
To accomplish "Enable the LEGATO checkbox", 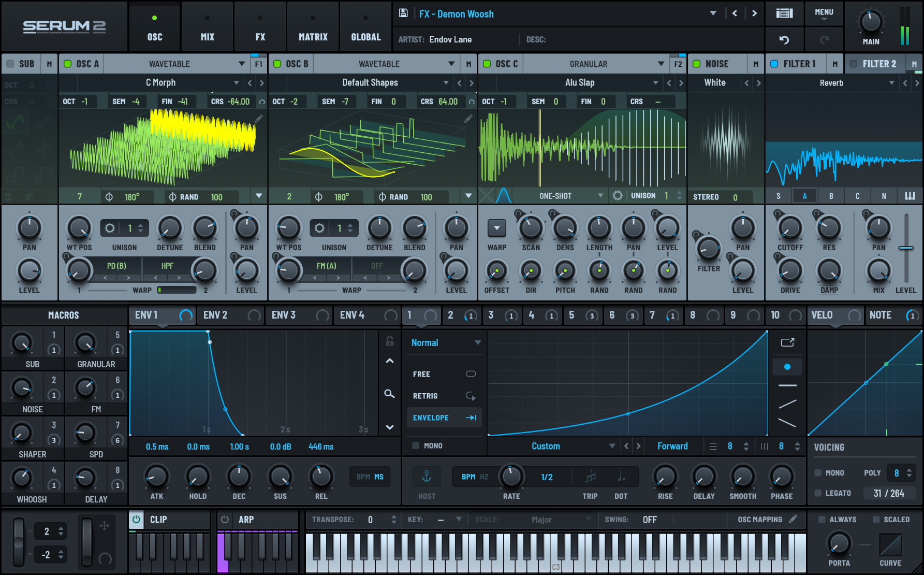I will [818, 493].
